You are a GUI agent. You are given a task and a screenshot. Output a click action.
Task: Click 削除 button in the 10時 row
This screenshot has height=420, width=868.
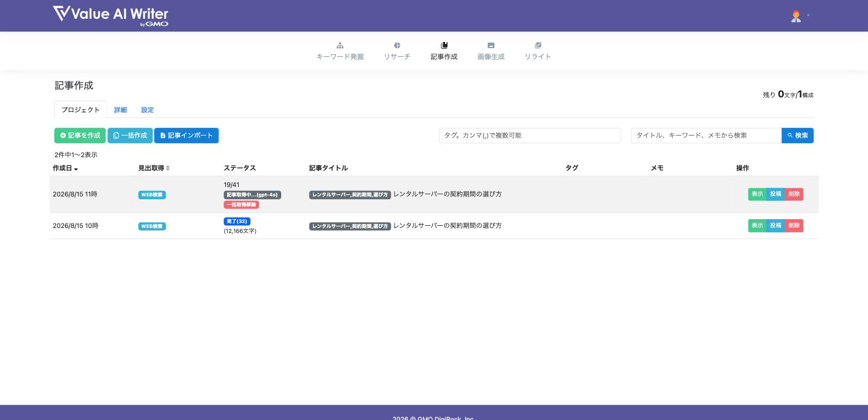tap(794, 226)
